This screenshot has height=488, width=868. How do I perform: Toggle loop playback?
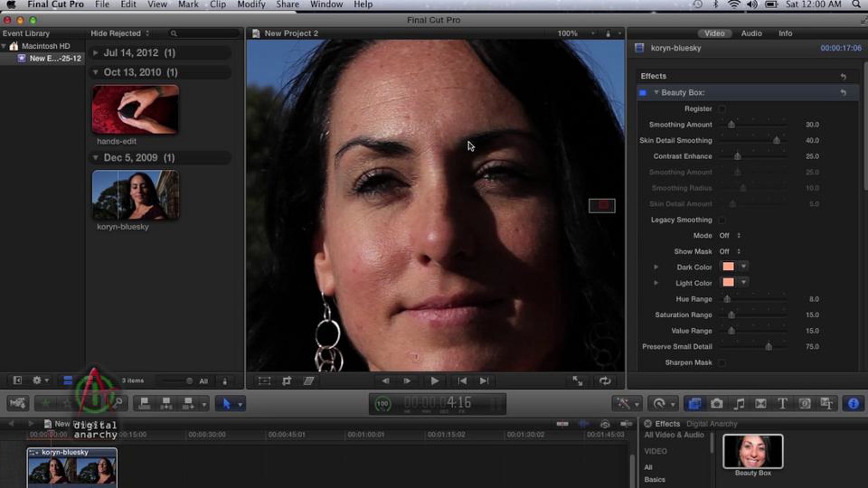pos(605,381)
